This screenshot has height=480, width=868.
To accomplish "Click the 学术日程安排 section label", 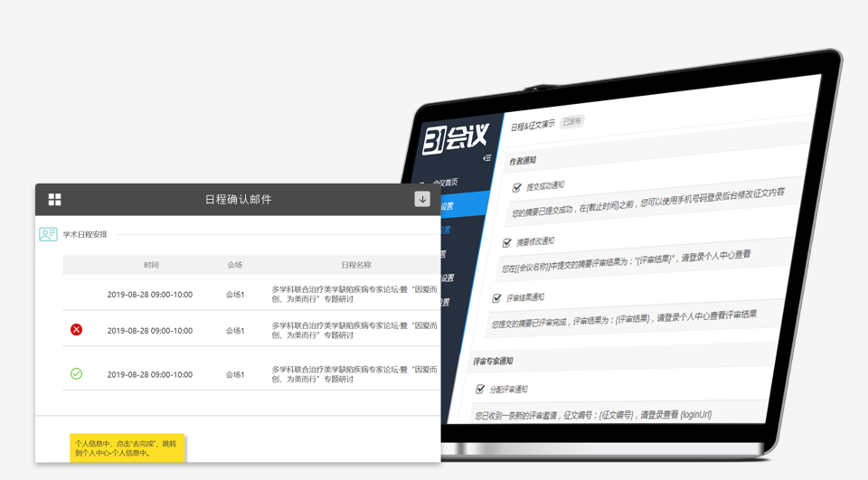I will coord(85,234).
